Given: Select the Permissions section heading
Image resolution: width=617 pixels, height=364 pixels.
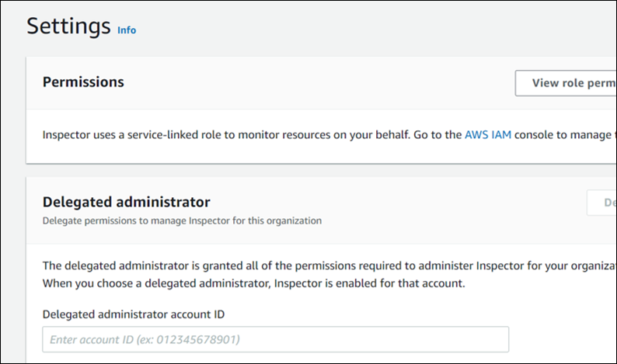Looking at the screenshot, I should pyautogui.click(x=83, y=81).
